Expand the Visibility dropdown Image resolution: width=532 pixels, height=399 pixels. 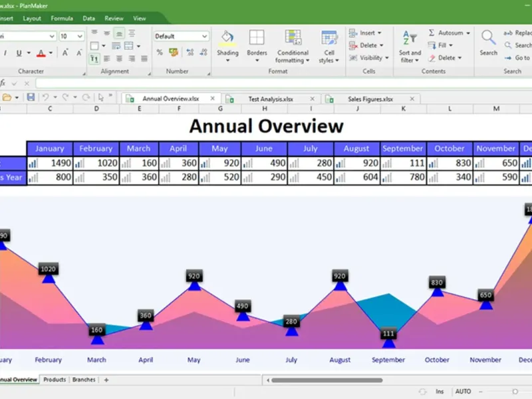click(387, 58)
